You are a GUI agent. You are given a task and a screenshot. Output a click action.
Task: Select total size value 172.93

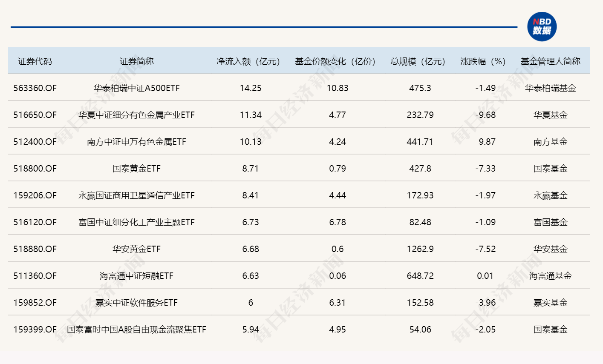[420, 195]
